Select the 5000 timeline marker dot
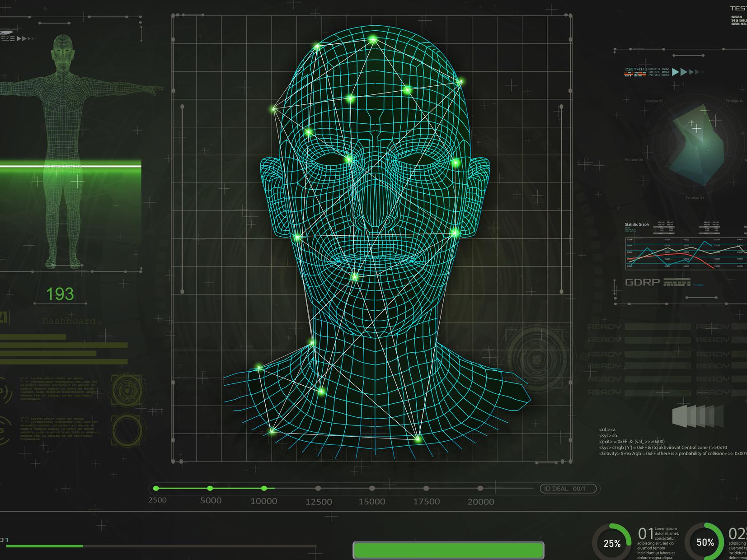This screenshot has height=560, width=747. [210, 488]
